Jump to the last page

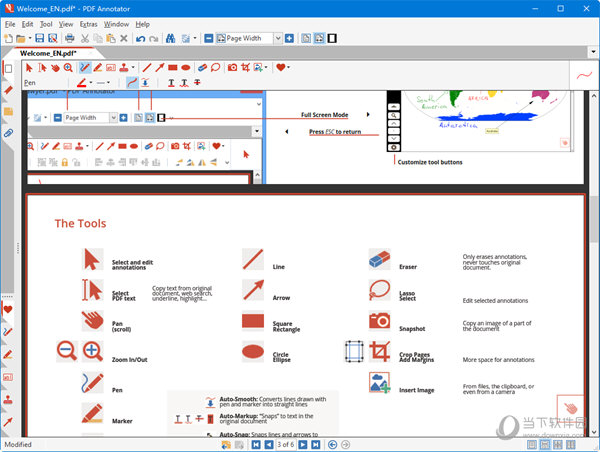pos(316,444)
